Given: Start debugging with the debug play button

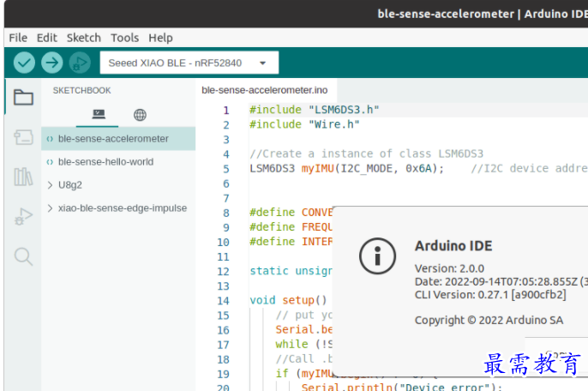Looking at the screenshot, I should coord(80,63).
